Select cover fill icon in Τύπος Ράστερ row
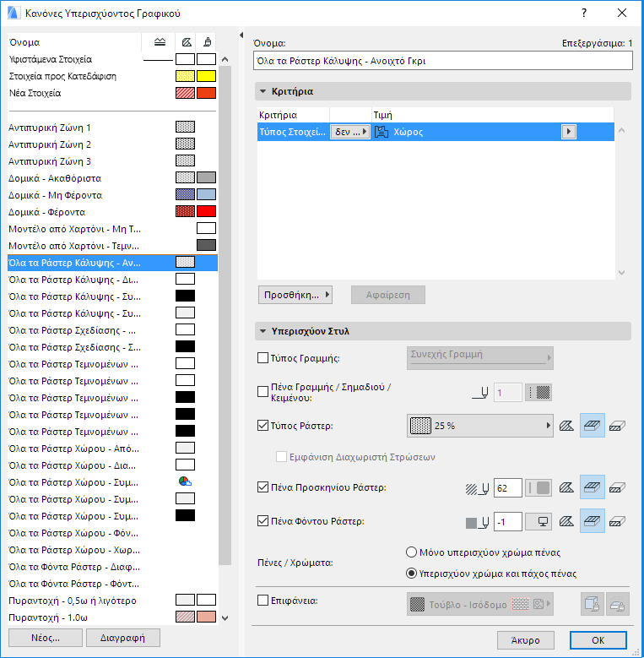Screen dimensions: 644x658 592,426
